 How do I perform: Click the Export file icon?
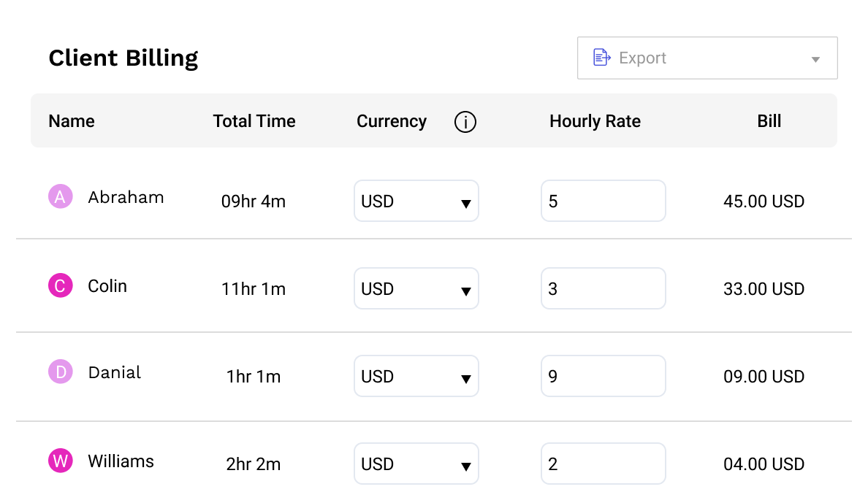click(601, 57)
